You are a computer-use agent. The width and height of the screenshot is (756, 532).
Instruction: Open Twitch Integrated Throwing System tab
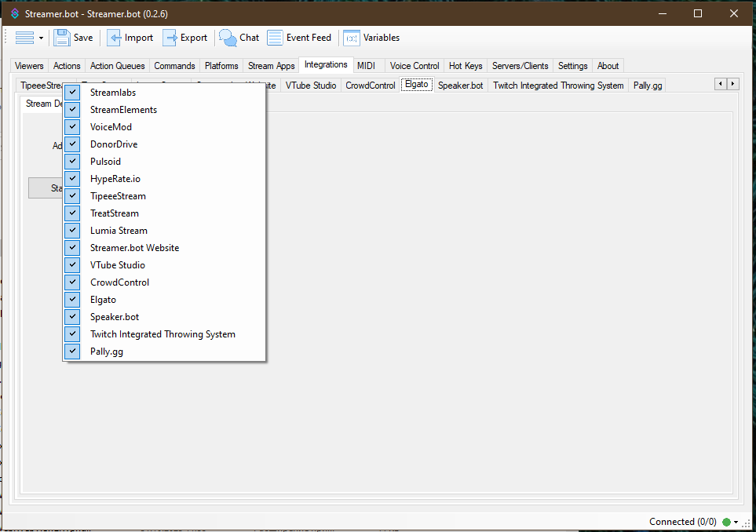click(x=558, y=86)
